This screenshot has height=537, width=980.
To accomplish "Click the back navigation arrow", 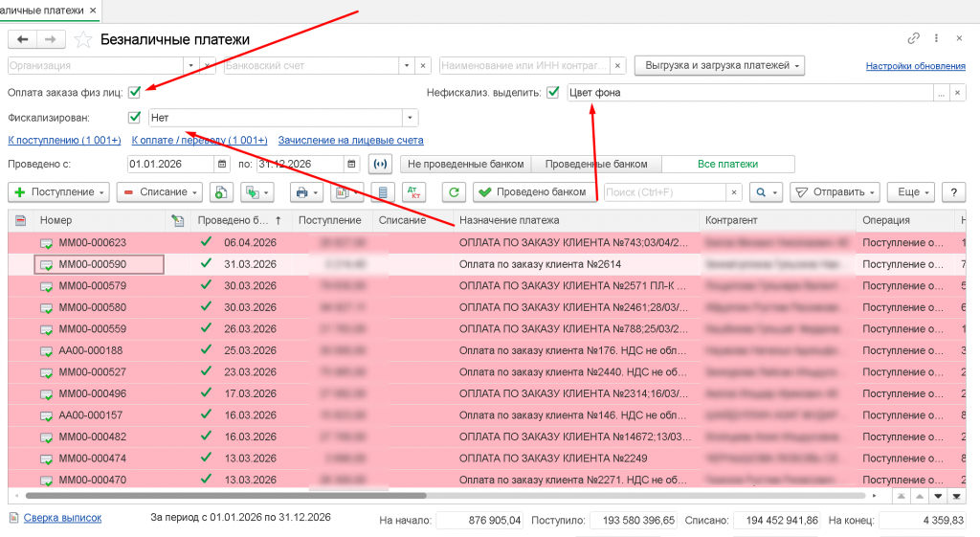I will point(22,39).
